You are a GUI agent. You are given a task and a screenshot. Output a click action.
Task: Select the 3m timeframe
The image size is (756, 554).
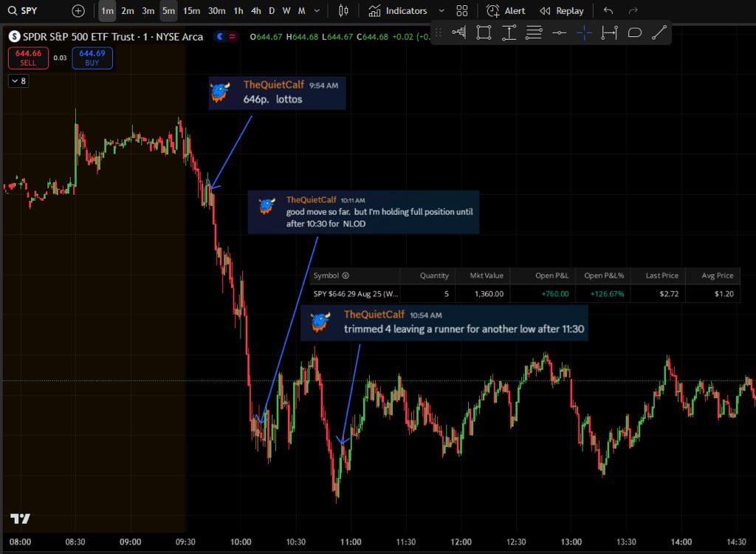click(x=148, y=10)
